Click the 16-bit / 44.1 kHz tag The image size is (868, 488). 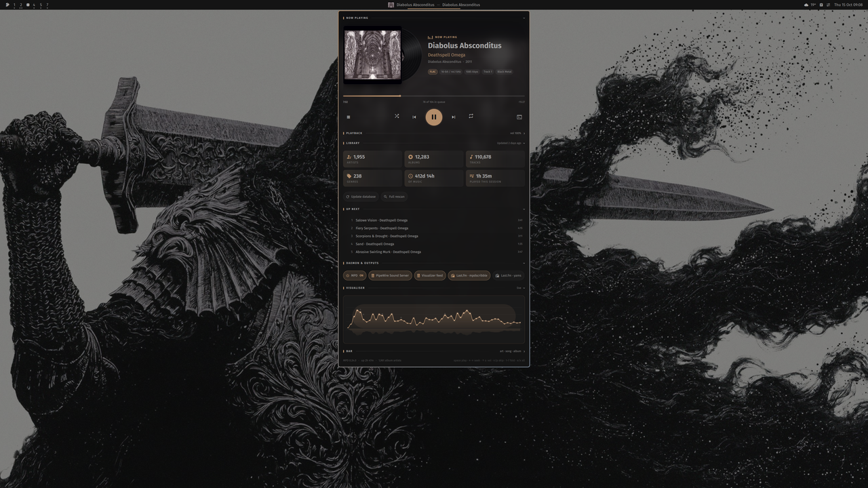(x=451, y=71)
